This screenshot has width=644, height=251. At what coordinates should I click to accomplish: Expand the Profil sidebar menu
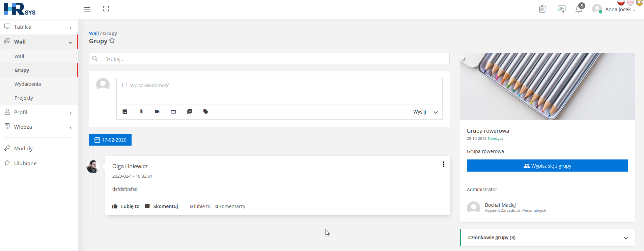[x=39, y=112]
